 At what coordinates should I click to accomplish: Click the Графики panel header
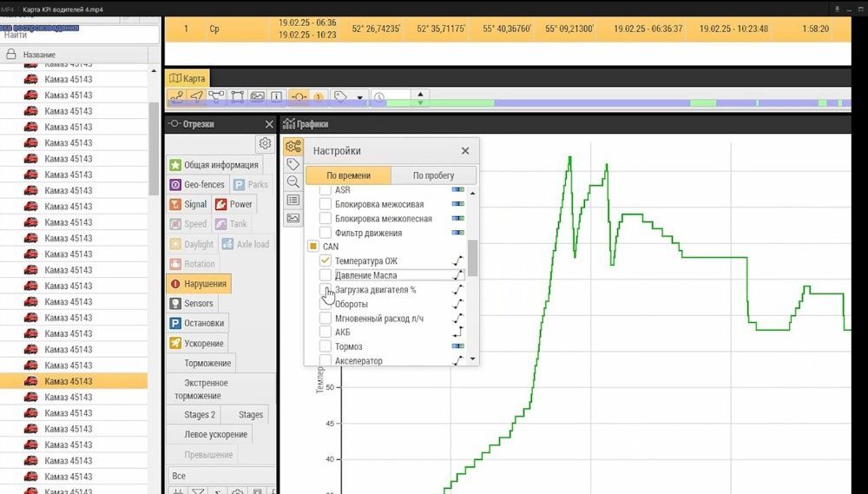click(306, 124)
